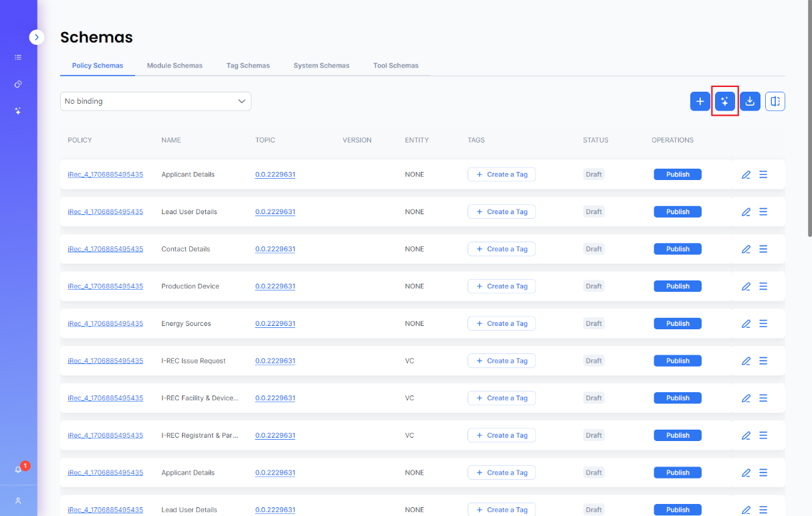Click edit pencil for Production Device row
This screenshot has width=812, height=516.
746,286
